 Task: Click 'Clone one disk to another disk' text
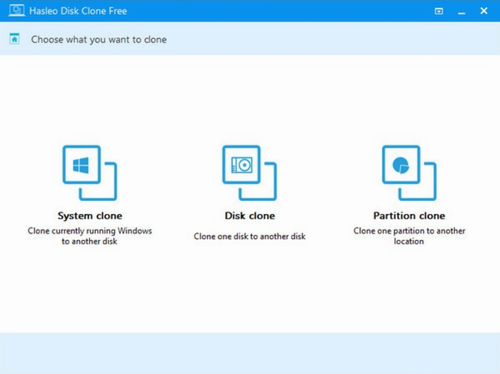(250, 236)
